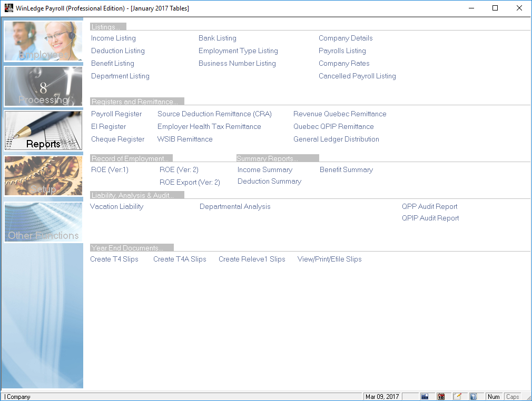Open ROE Export (Ver: 2)
The width and height of the screenshot is (532, 401).
190,183
